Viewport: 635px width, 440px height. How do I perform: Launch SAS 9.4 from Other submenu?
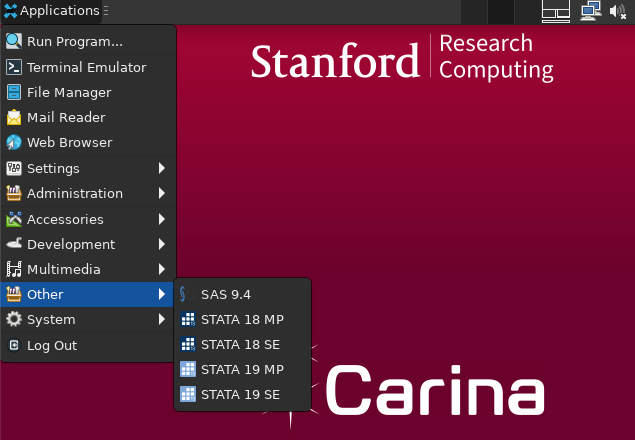[x=242, y=294]
